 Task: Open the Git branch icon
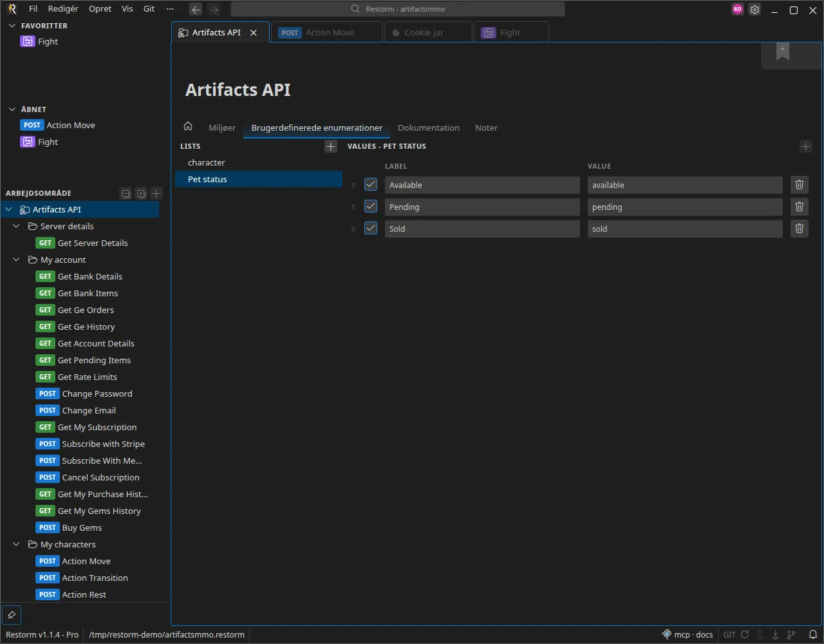coord(791,634)
